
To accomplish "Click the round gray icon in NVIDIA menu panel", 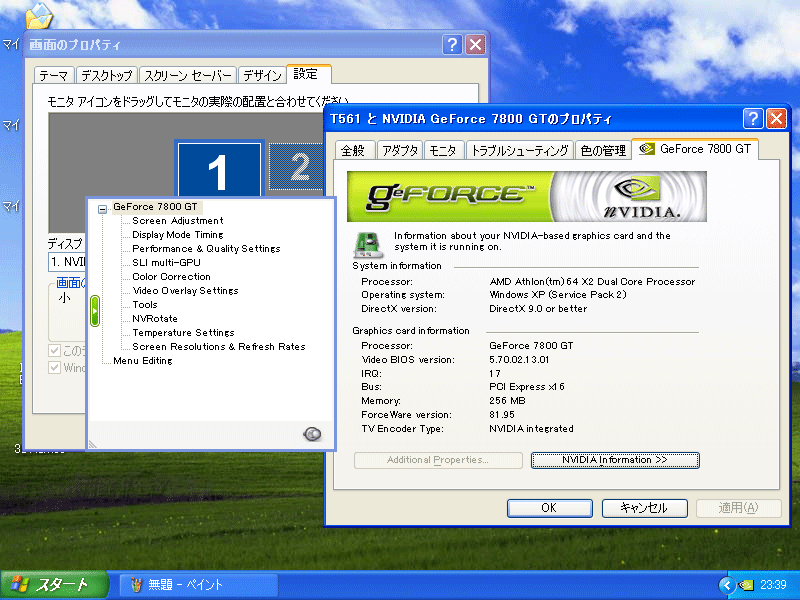I will [312, 434].
